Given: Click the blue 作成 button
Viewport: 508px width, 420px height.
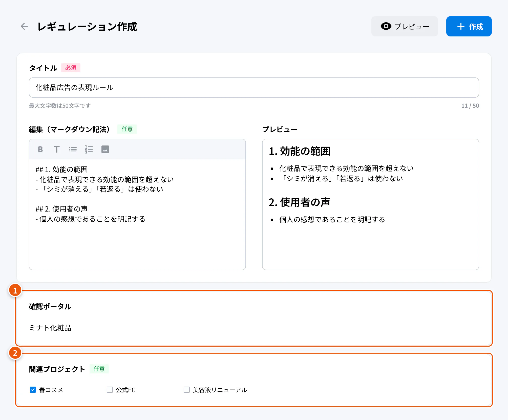Looking at the screenshot, I should 469,26.
